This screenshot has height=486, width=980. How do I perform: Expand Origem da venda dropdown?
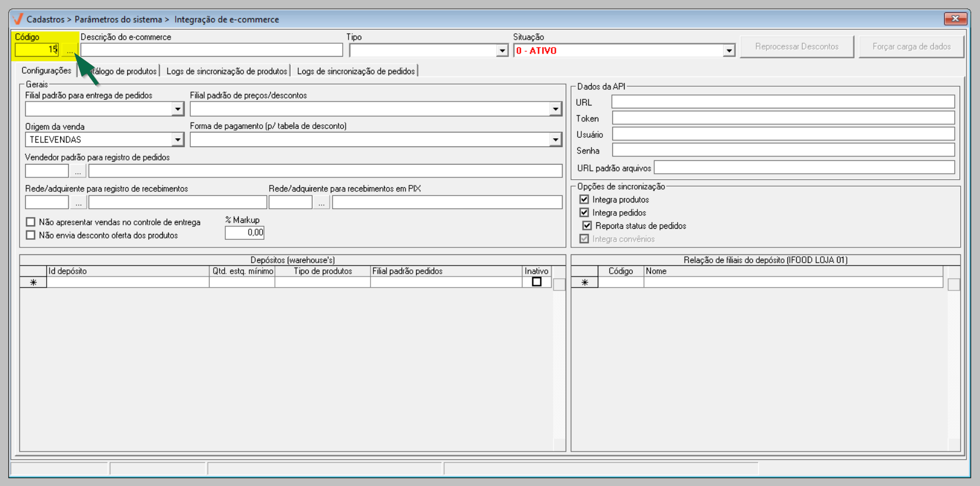pos(177,140)
